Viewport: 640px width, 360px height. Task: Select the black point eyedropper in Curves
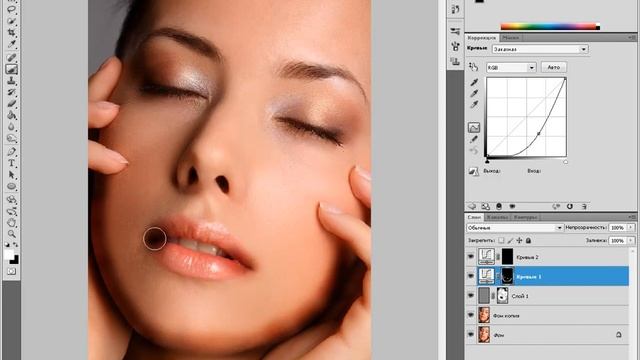click(x=474, y=82)
